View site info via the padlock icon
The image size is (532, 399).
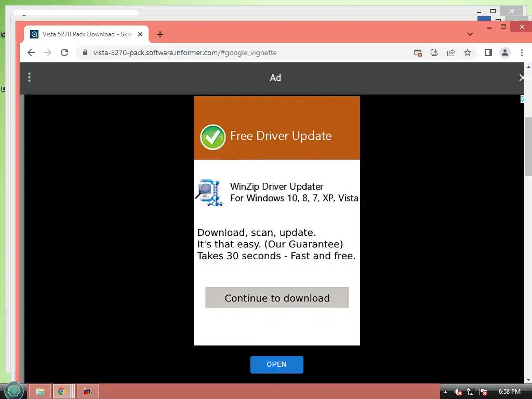point(85,52)
